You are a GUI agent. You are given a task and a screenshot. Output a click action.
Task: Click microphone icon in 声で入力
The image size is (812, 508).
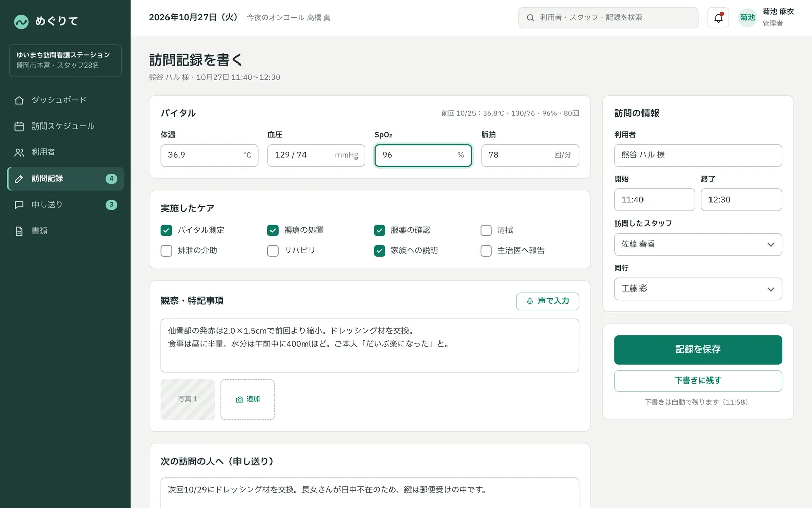point(530,301)
